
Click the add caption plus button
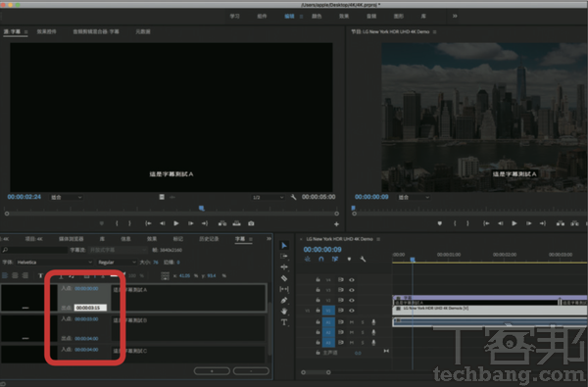(x=212, y=371)
